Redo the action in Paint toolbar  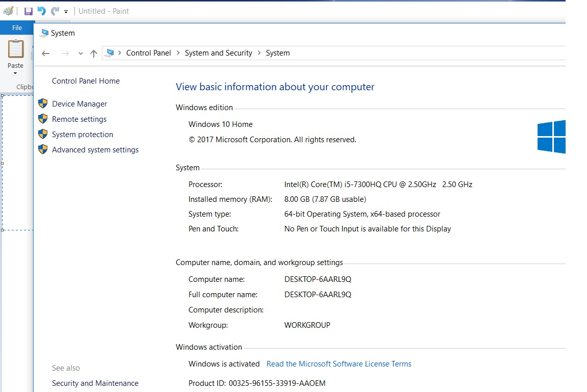coord(55,11)
